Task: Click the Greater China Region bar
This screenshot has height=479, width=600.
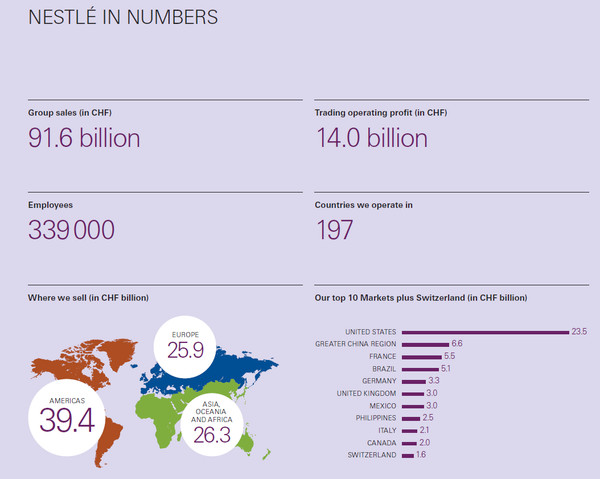Action: (425, 345)
